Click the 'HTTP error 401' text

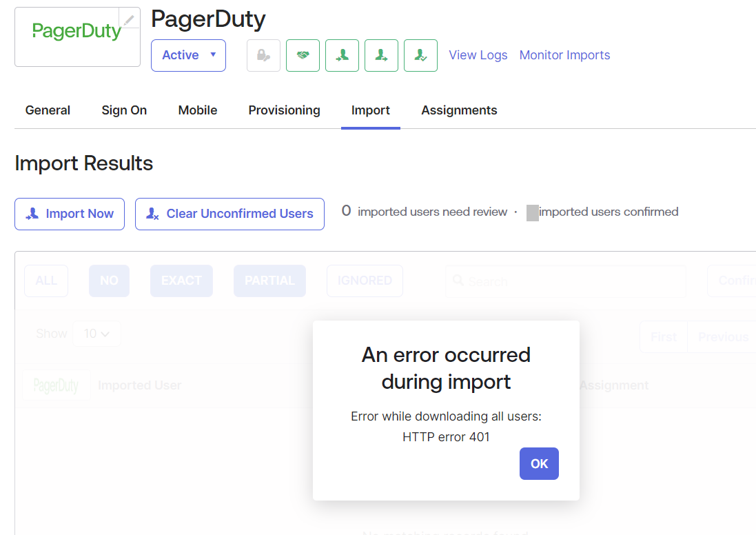446,437
